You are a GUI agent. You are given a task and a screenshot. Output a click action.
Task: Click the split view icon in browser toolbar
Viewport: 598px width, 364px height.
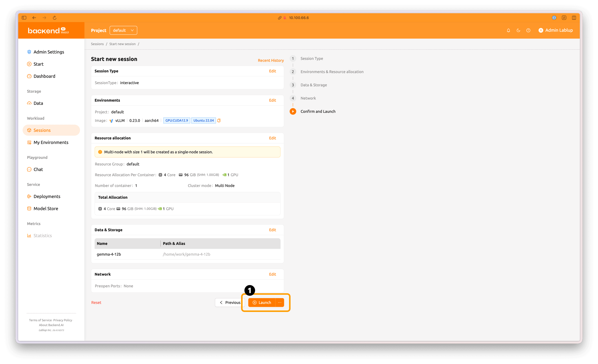pos(574,18)
